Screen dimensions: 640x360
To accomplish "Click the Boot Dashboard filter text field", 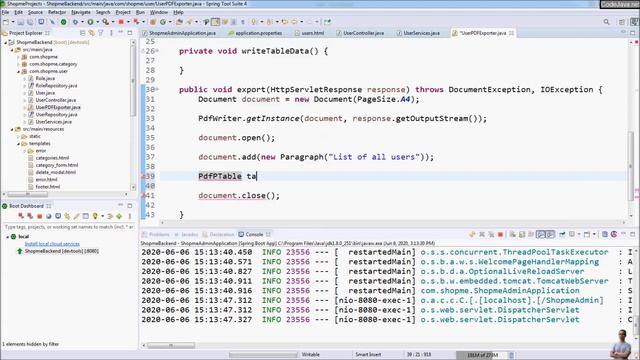I will click(x=69, y=227).
